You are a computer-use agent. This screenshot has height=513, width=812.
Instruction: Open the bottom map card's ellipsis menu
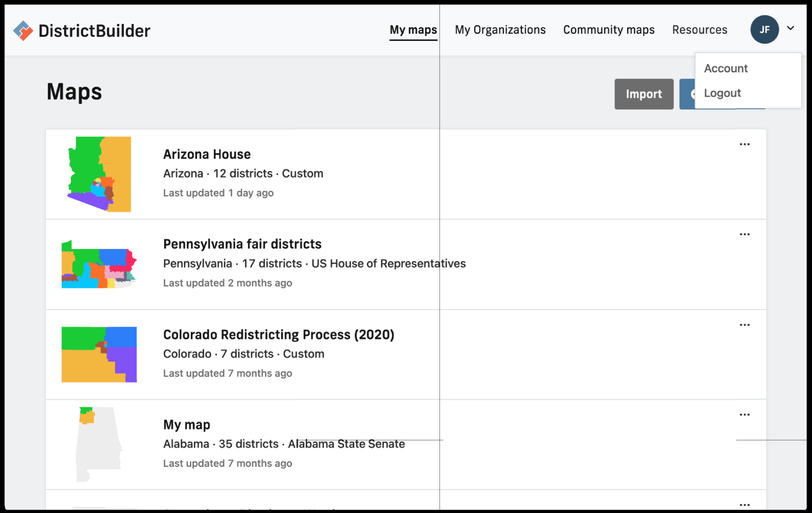(x=745, y=505)
